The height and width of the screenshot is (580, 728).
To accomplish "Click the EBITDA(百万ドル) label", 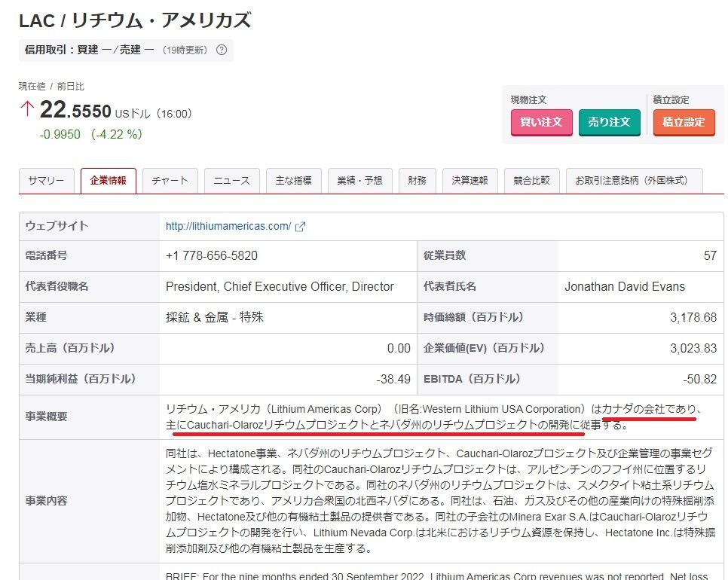I will (473, 379).
